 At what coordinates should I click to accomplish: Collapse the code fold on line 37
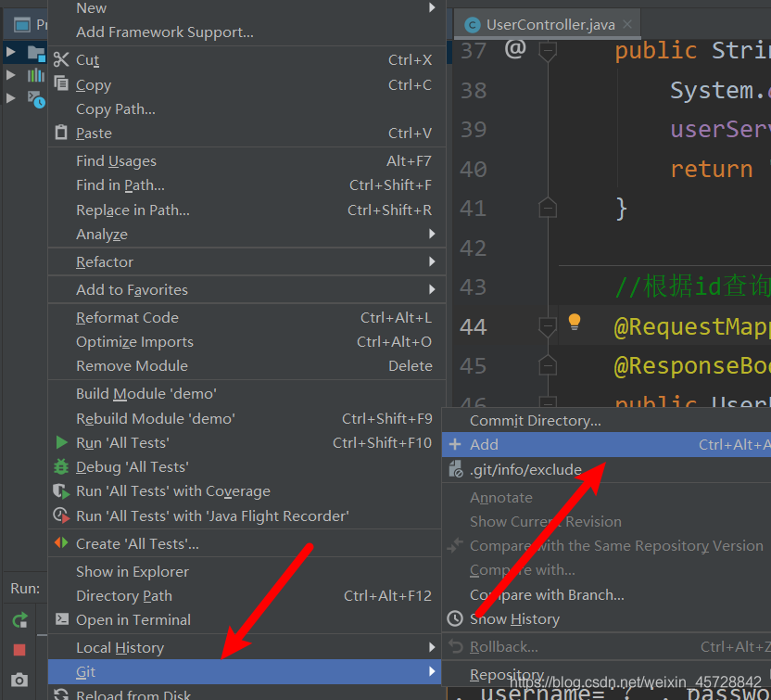click(548, 51)
